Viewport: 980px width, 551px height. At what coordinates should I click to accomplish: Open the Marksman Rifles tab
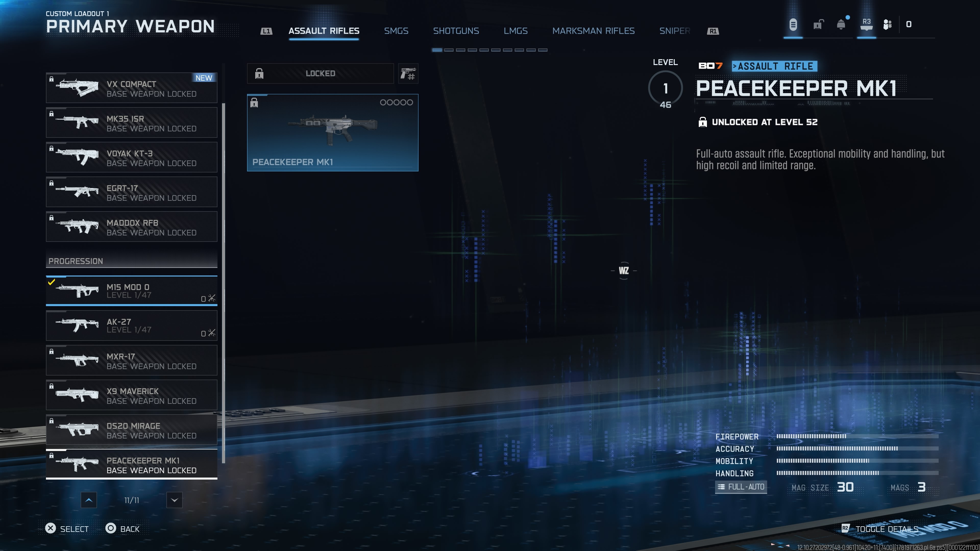tap(593, 31)
